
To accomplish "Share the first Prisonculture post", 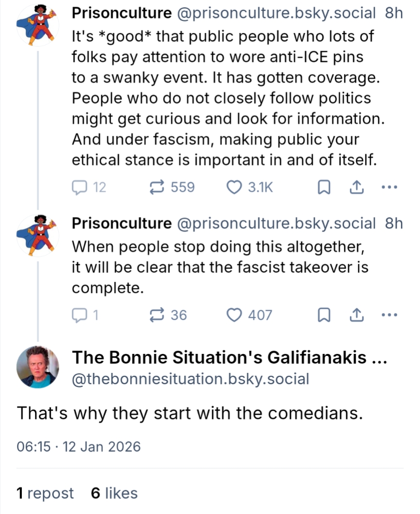I will tap(356, 187).
